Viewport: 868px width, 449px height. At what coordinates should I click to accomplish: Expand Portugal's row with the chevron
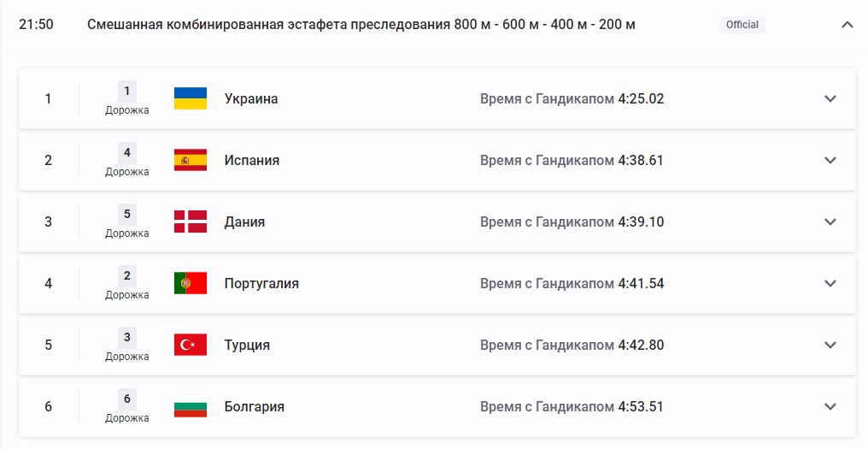click(x=830, y=283)
